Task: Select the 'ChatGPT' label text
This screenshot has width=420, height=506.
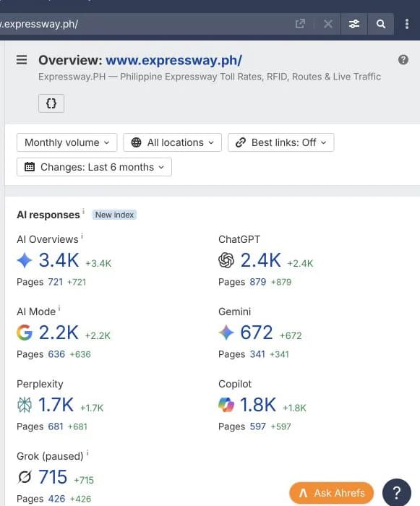Action: (x=239, y=239)
